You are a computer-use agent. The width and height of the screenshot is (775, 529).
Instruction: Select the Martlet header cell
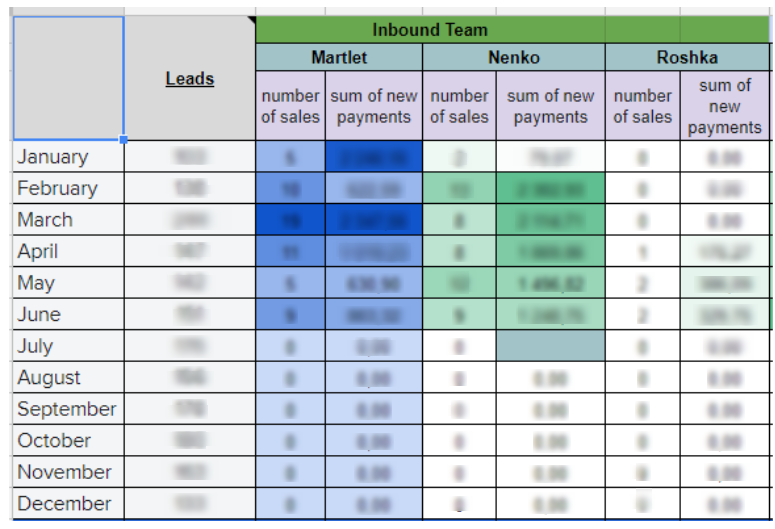(x=339, y=57)
